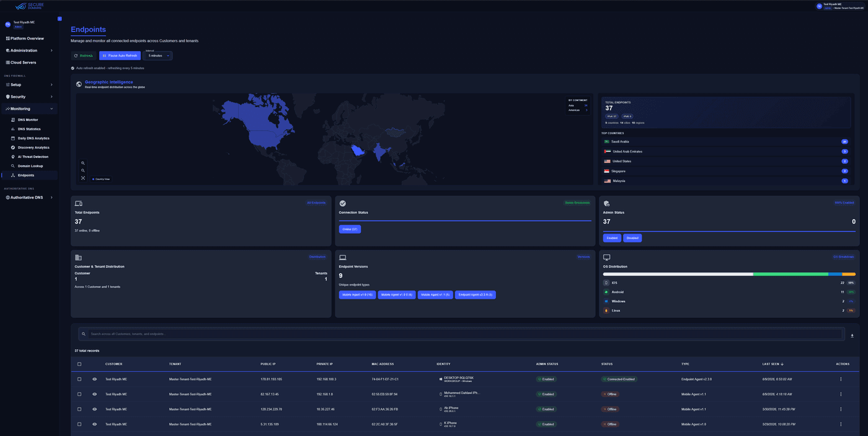The height and width of the screenshot is (436, 868).
Task: Check the row with IP 82.167.13.45
Action: (x=79, y=394)
